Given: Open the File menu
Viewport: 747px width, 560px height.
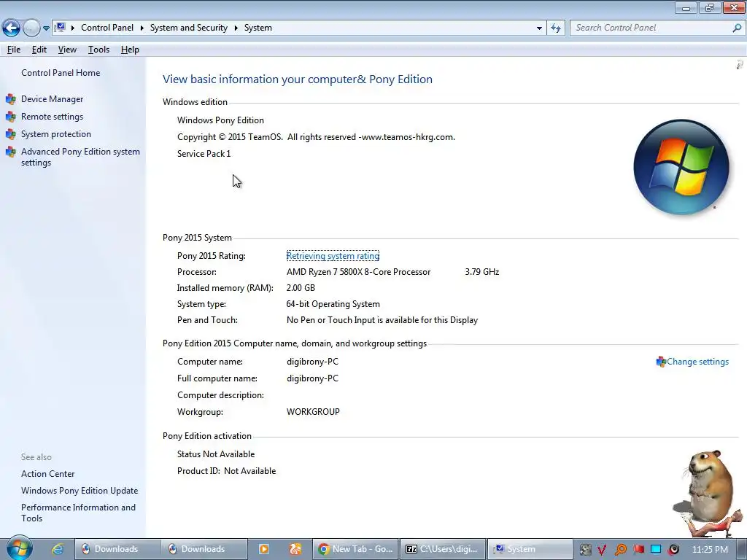Looking at the screenshot, I should [14, 50].
